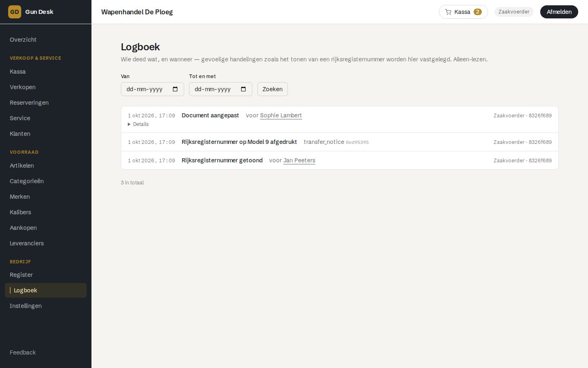The height and width of the screenshot is (368, 588).
Task: Click the Zoeken button
Action: tap(272, 89)
